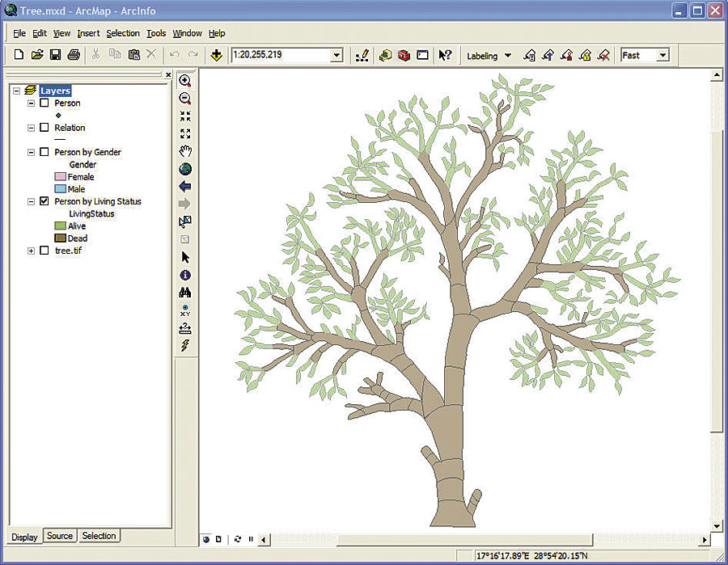Select the Measure tool
728x565 pixels.
(185, 328)
